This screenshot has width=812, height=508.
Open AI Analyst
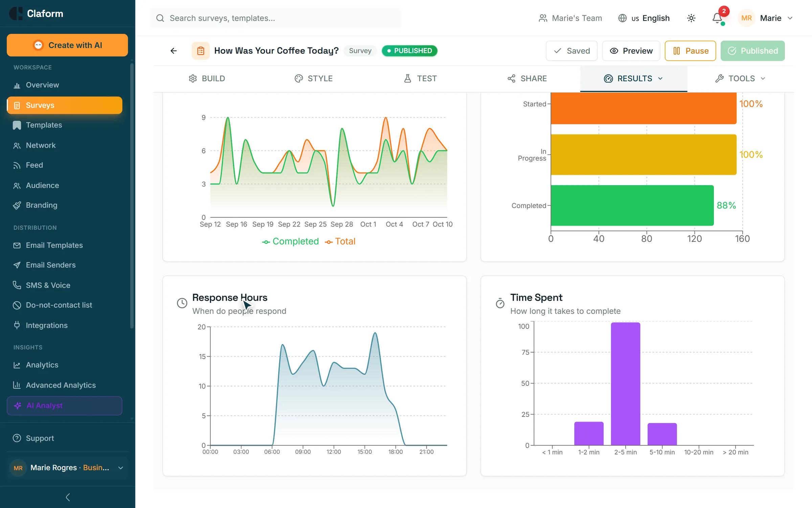click(64, 406)
